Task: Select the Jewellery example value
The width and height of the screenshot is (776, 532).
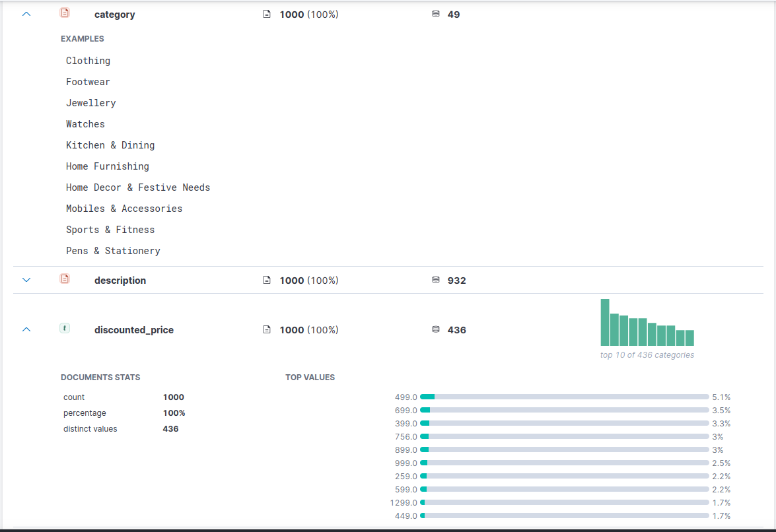Action: (x=91, y=103)
